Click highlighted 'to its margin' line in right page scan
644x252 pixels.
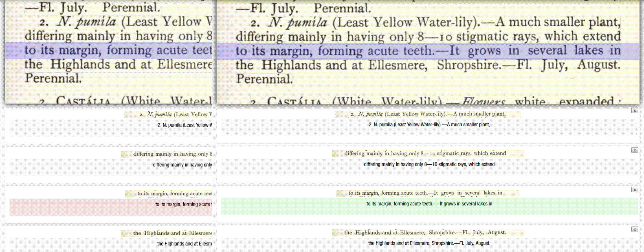[x=428, y=51]
